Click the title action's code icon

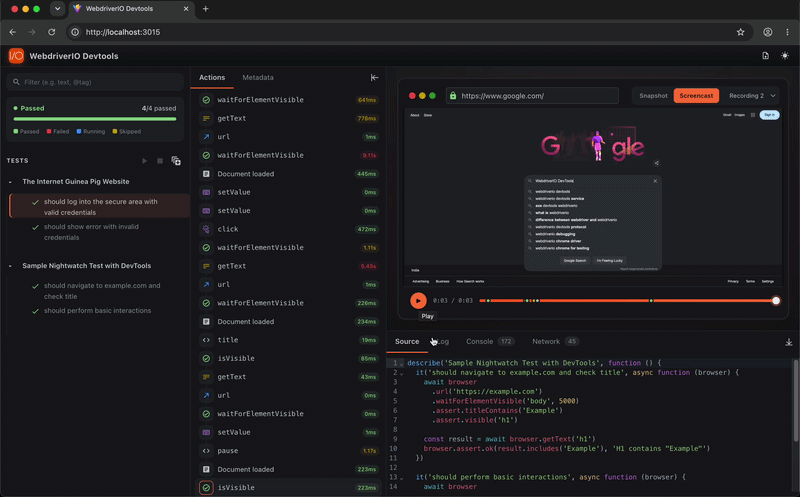pos(206,340)
